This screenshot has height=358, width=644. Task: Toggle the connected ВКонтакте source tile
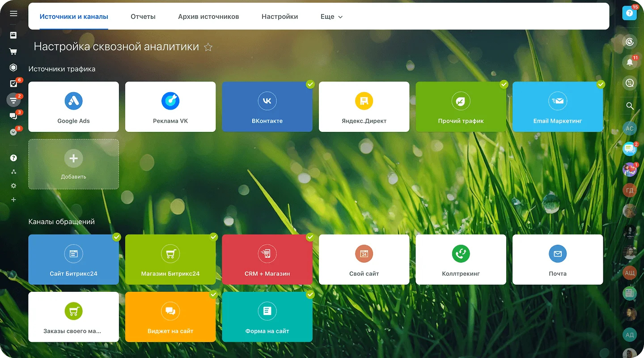point(267,107)
